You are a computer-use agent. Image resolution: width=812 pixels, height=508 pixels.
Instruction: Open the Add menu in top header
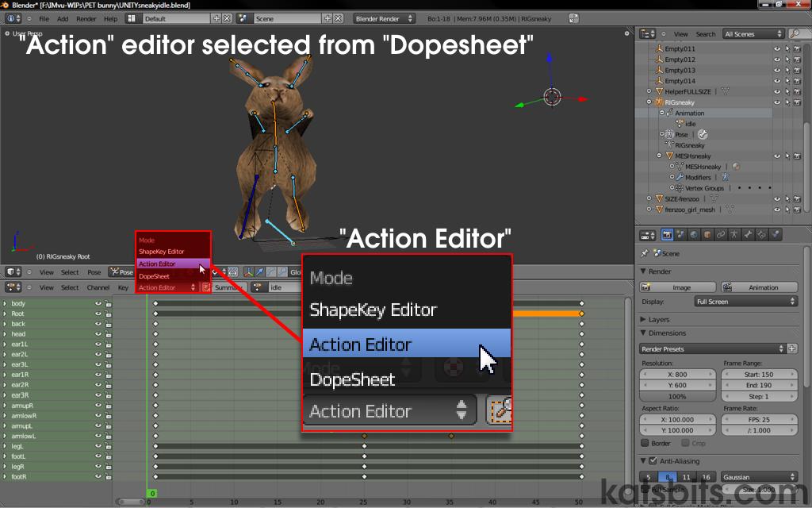[x=63, y=19]
